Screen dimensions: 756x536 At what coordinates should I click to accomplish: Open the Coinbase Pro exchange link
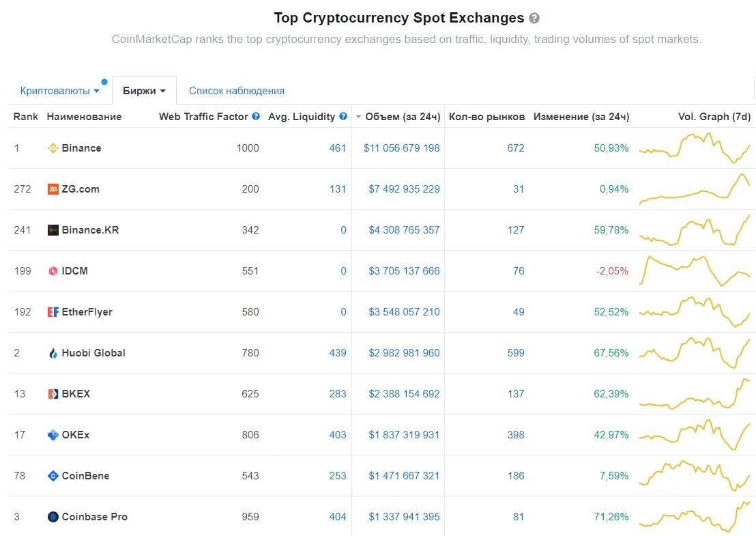[94, 517]
